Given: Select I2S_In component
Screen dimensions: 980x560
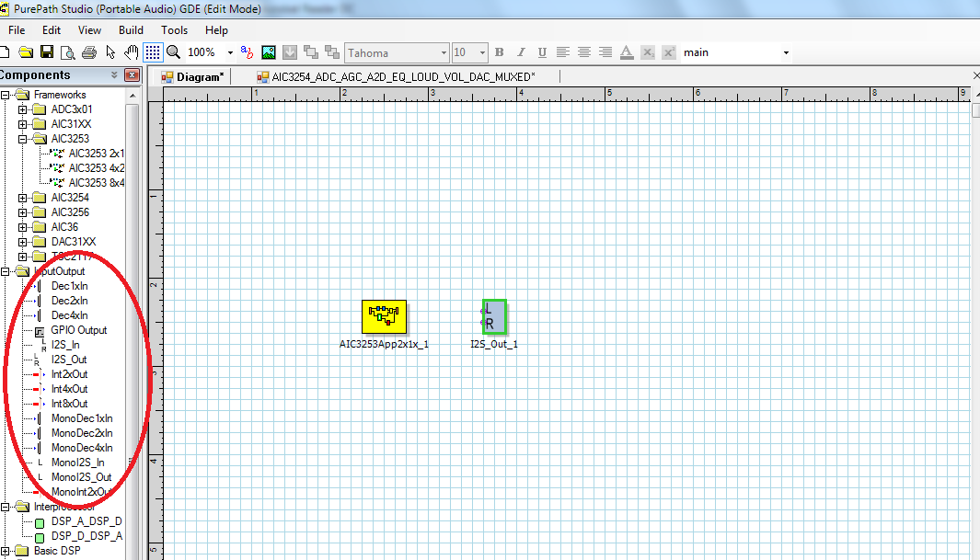Looking at the screenshot, I should (65, 345).
